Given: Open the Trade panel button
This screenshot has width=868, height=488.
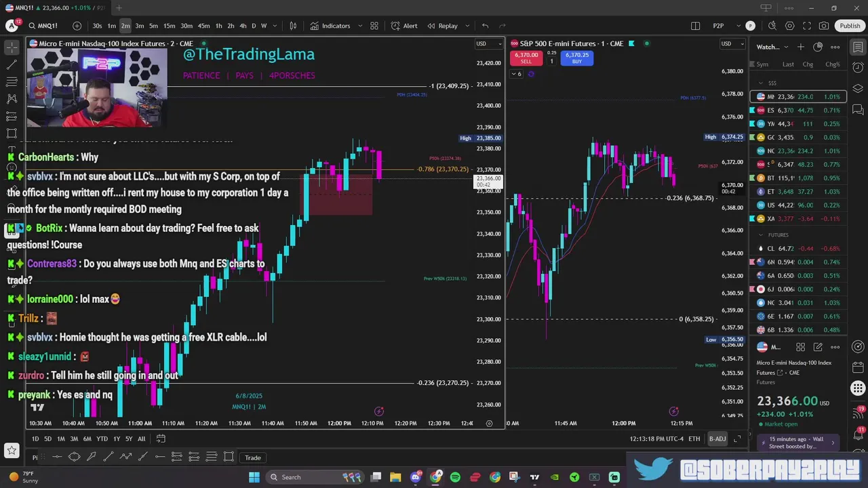Looking at the screenshot, I should [x=253, y=457].
